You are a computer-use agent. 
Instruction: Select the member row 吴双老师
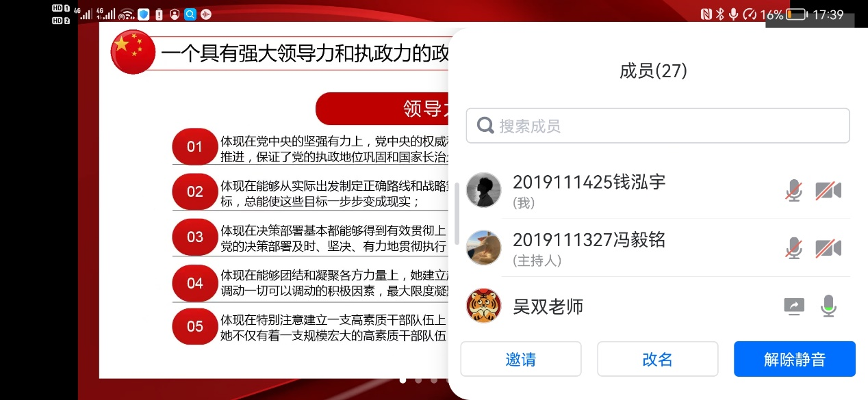coord(658,306)
